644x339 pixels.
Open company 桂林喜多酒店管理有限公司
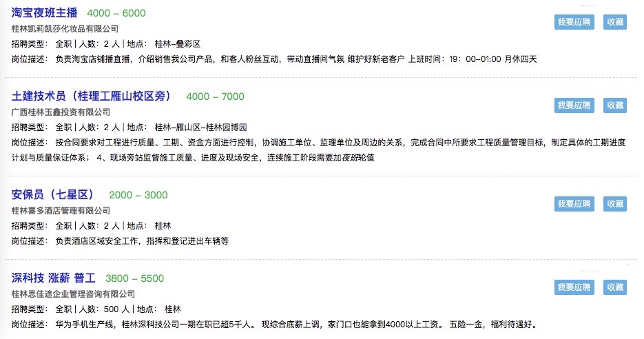click(x=61, y=211)
